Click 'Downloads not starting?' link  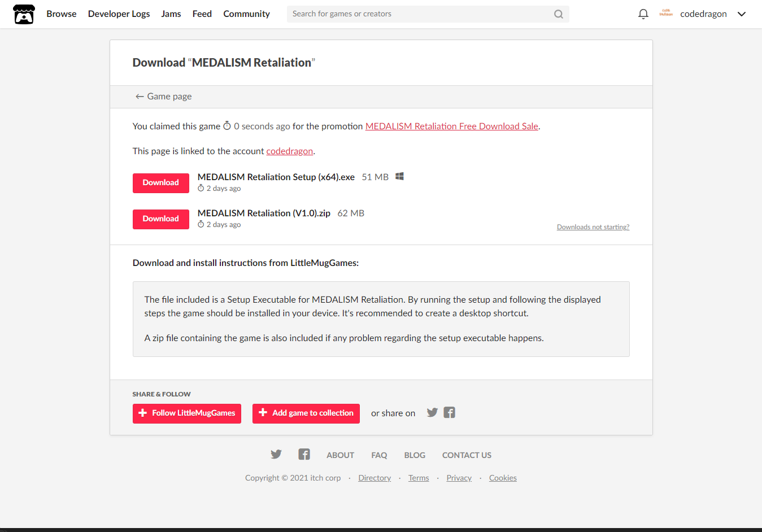[x=593, y=227]
